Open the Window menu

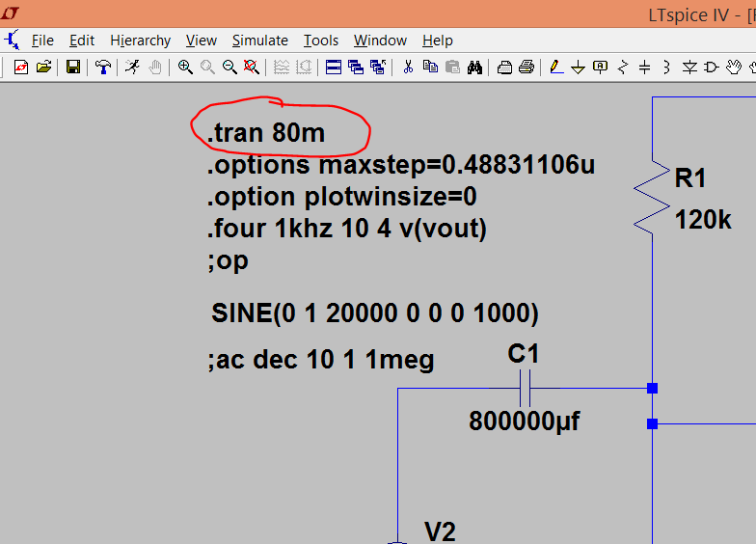point(380,41)
